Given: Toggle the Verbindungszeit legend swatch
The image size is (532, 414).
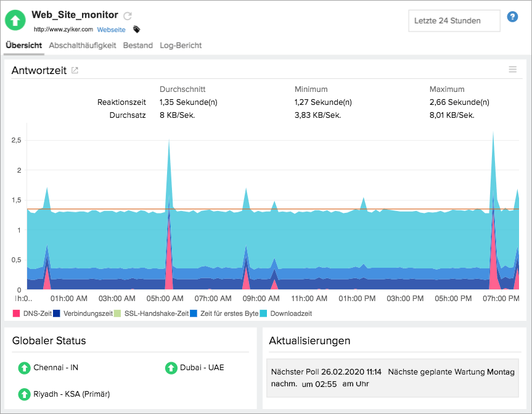Looking at the screenshot, I should (56, 313).
